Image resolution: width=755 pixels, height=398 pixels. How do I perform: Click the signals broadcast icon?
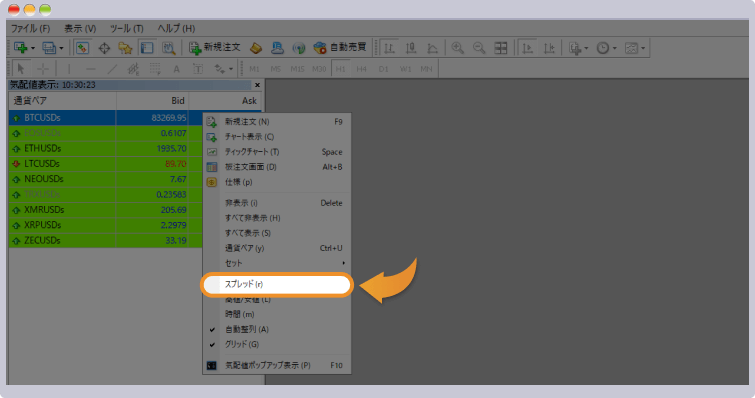[299, 48]
